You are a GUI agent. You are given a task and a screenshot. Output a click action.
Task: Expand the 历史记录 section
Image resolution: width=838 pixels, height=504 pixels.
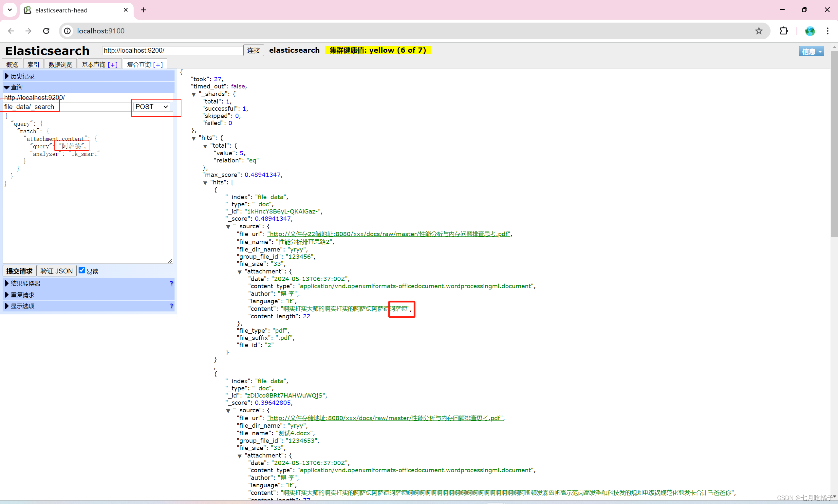coord(89,76)
